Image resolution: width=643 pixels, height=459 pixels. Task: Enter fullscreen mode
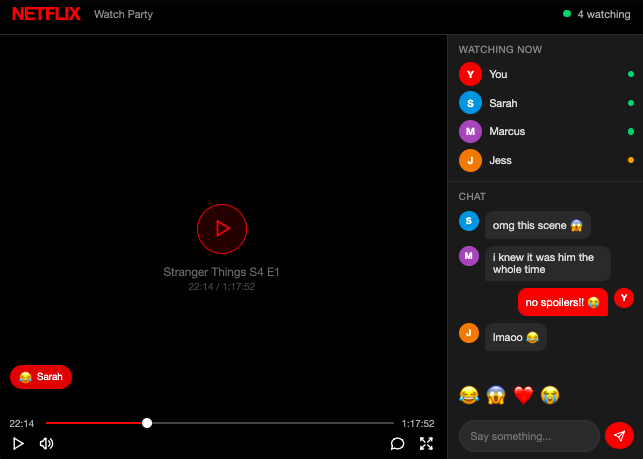click(426, 443)
